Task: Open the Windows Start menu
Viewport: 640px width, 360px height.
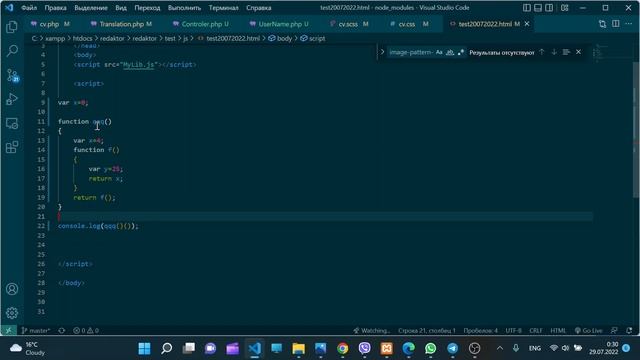Action: (x=144, y=348)
